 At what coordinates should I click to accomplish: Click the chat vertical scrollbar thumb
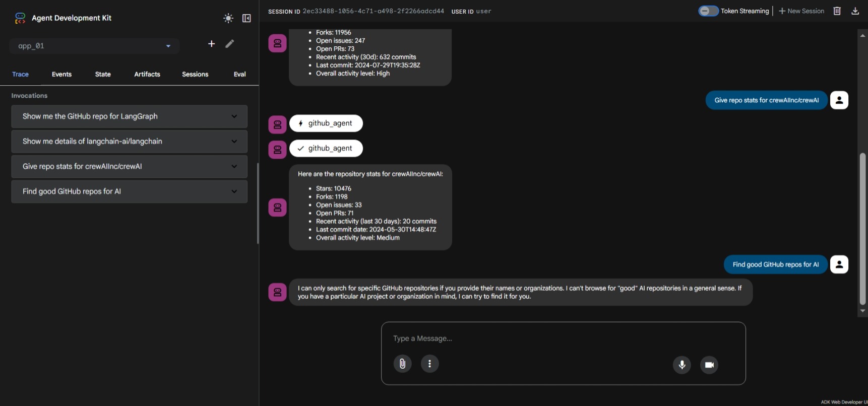[862, 229]
